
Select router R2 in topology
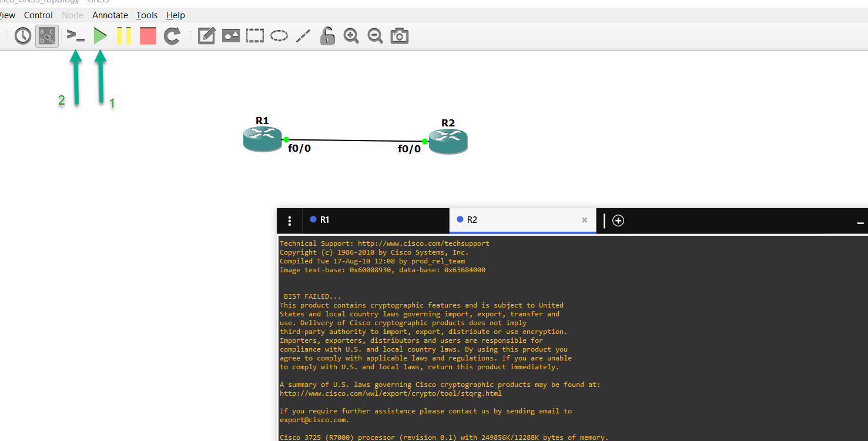coord(448,142)
